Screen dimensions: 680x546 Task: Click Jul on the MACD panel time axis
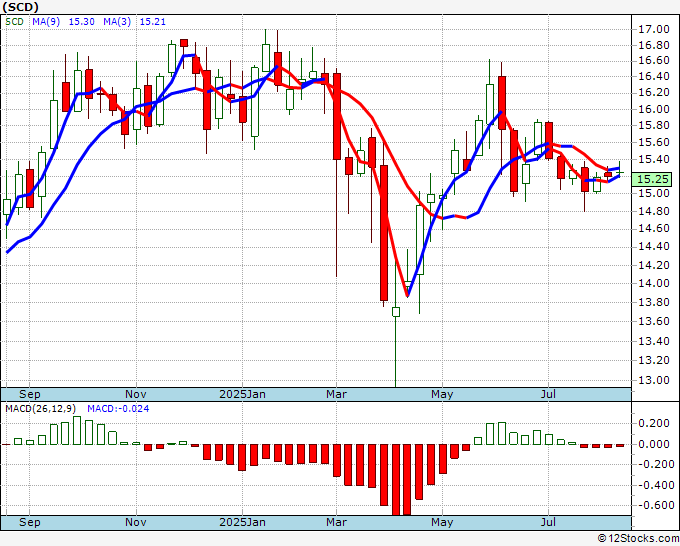coord(549,522)
